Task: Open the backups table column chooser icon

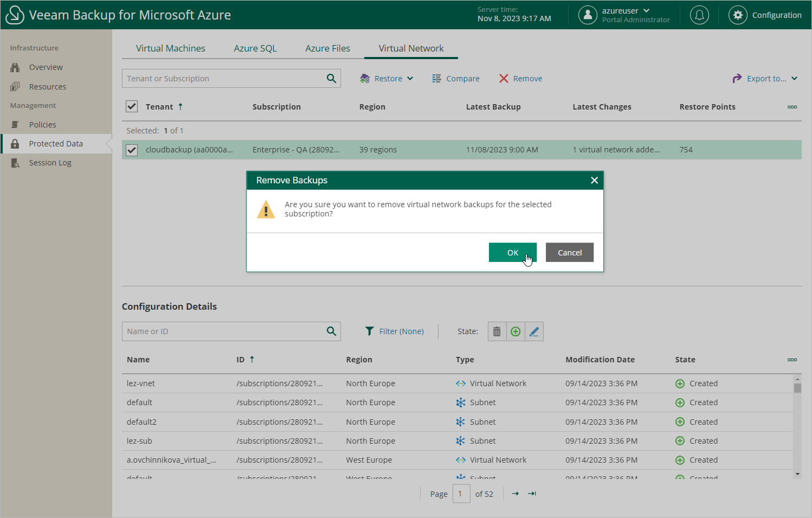Action: 792,107
